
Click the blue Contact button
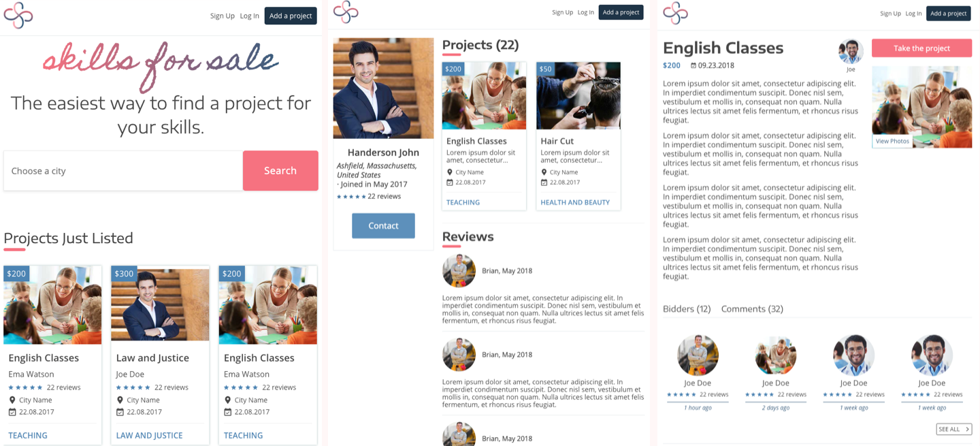pos(383,226)
